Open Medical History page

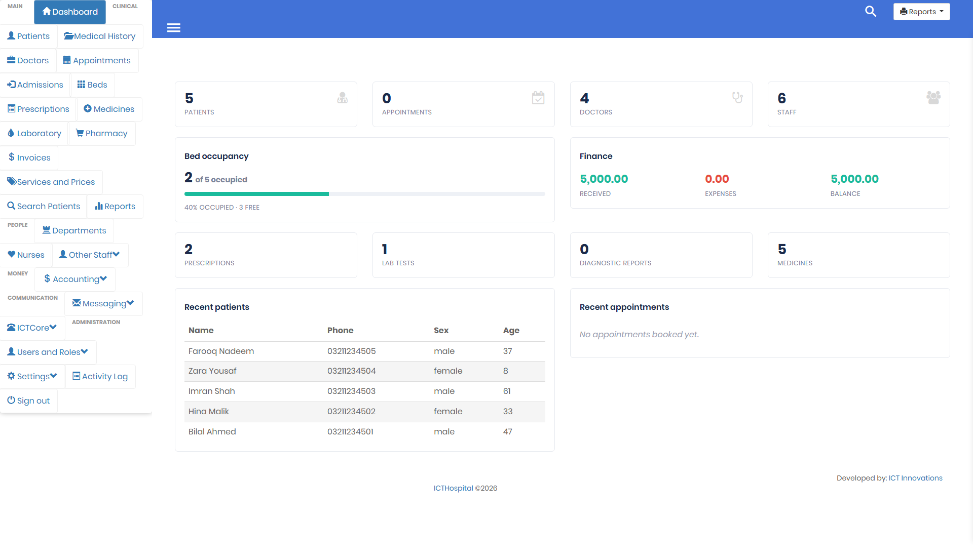[100, 36]
